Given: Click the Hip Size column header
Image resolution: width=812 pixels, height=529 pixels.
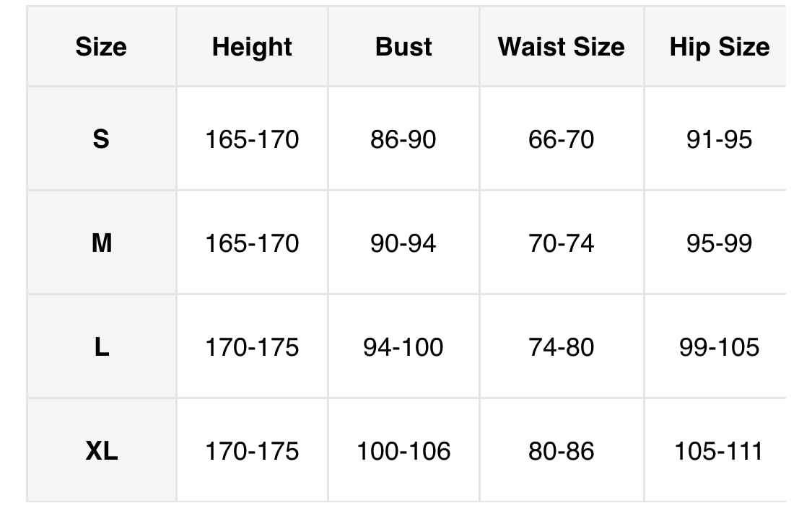Looking at the screenshot, I should (719, 47).
